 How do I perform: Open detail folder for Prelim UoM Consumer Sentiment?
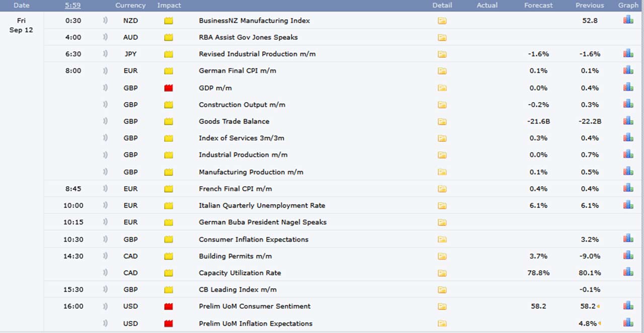(442, 306)
